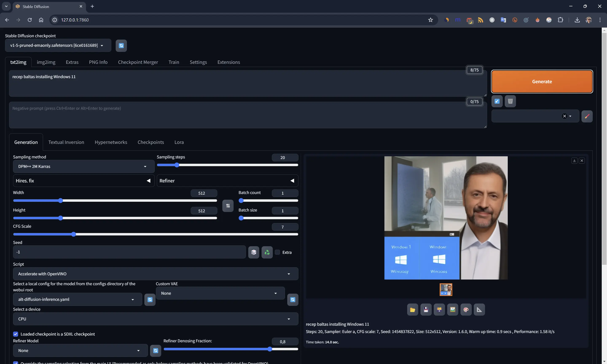Toggle the Extra seed checkbox
The height and width of the screenshot is (364, 607).
click(277, 252)
